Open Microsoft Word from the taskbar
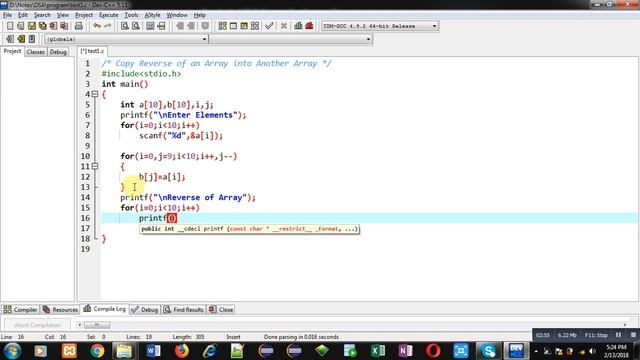The height and width of the screenshot is (360, 640). point(153,351)
